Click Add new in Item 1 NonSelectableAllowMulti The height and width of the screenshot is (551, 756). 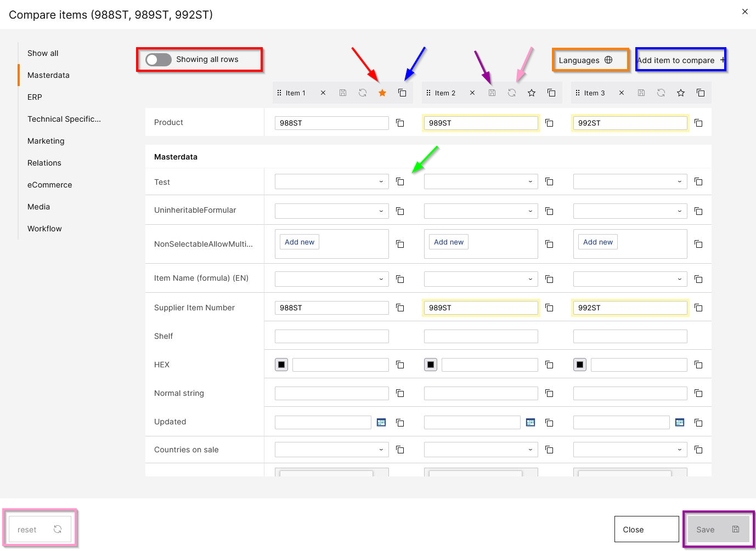click(300, 242)
